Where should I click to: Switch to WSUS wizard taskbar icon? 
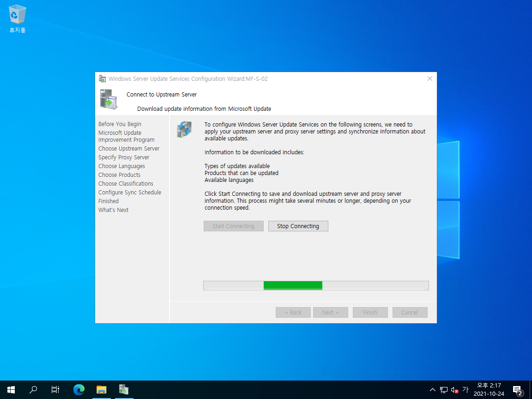click(x=124, y=389)
